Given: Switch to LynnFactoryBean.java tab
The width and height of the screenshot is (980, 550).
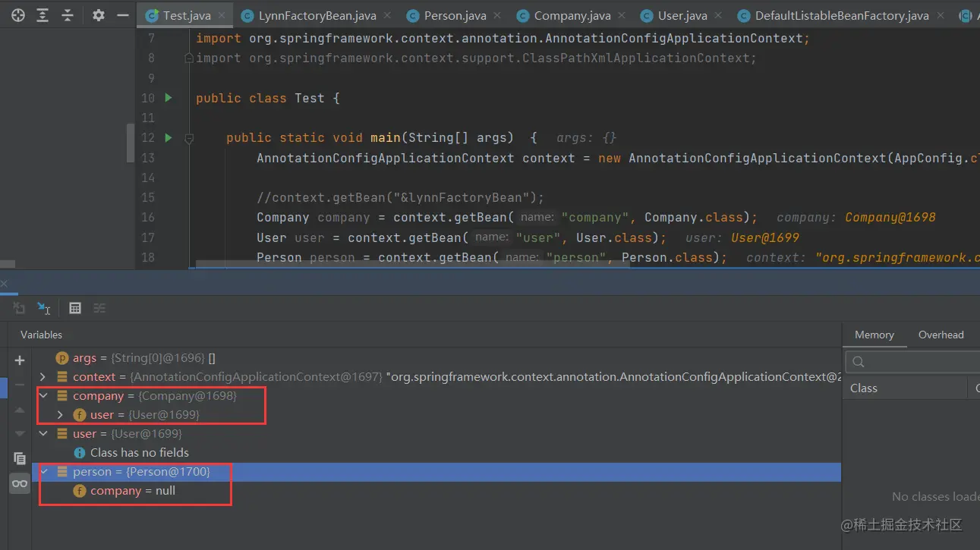Looking at the screenshot, I should coord(317,16).
